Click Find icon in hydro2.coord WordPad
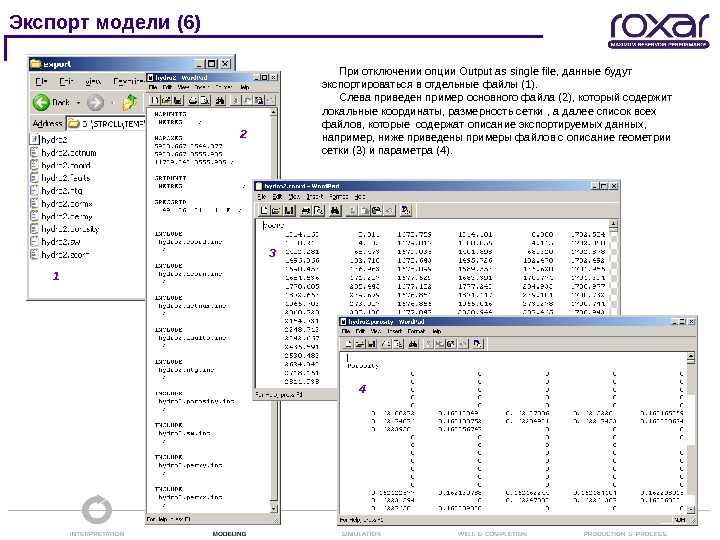The width and height of the screenshot is (720, 540). point(335,210)
